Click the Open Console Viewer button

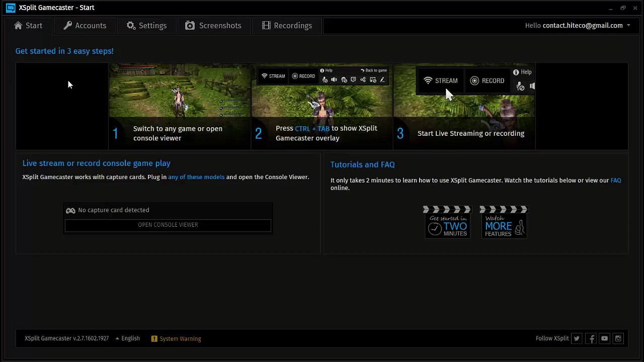click(x=168, y=225)
